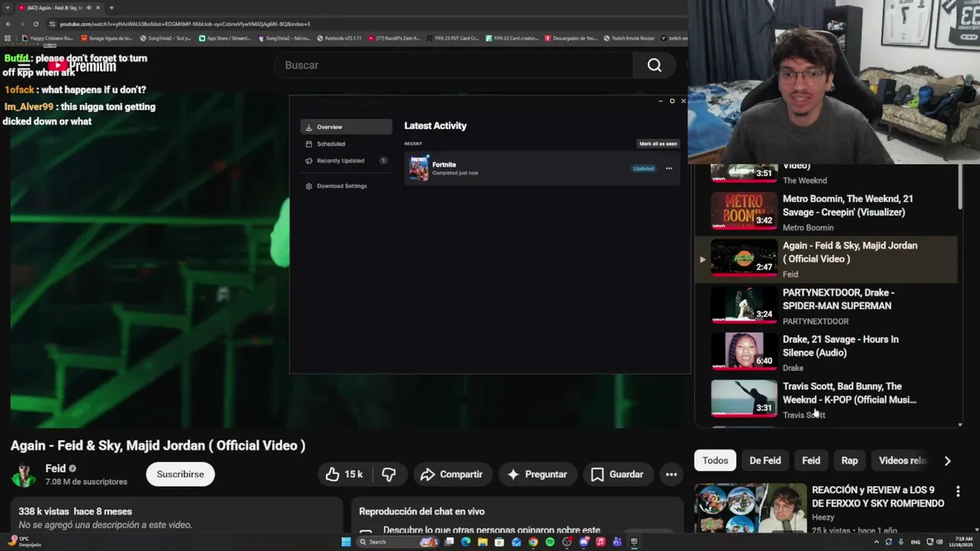Click the ENG language indicator in tray
980x551 pixels.
(x=916, y=542)
